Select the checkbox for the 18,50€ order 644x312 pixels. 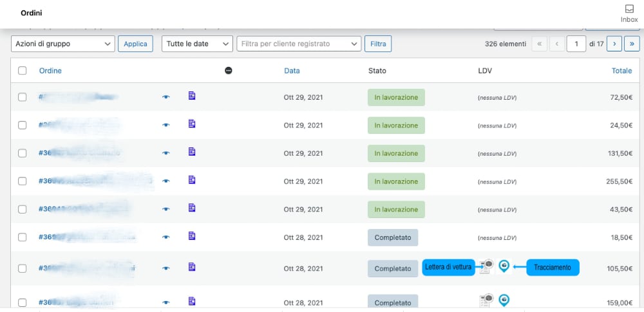(x=23, y=237)
